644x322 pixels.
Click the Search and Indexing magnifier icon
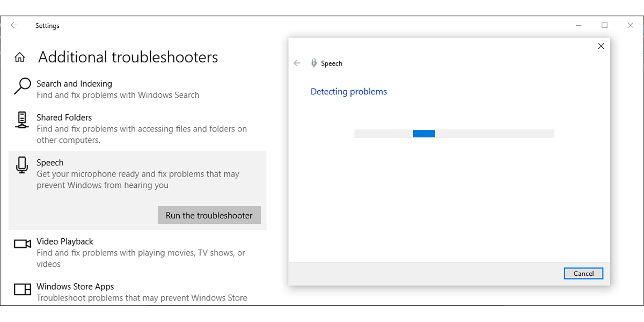pyautogui.click(x=22, y=86)
